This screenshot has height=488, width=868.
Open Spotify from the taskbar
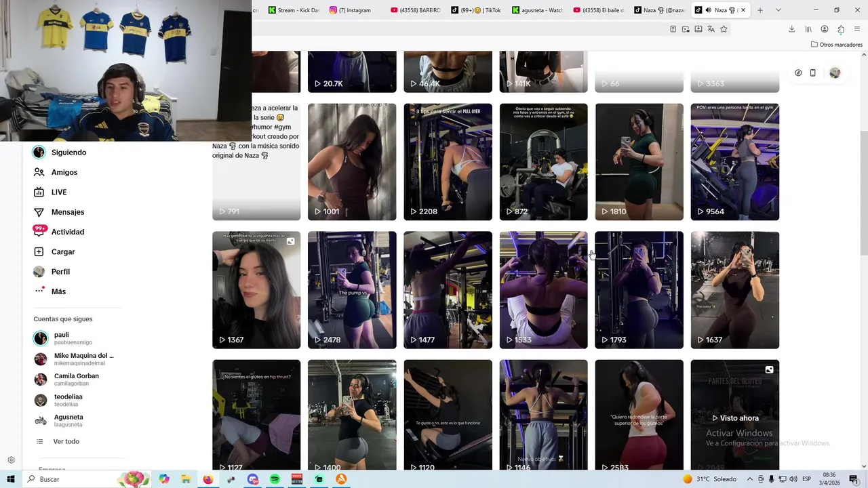(x=275, y=479)
